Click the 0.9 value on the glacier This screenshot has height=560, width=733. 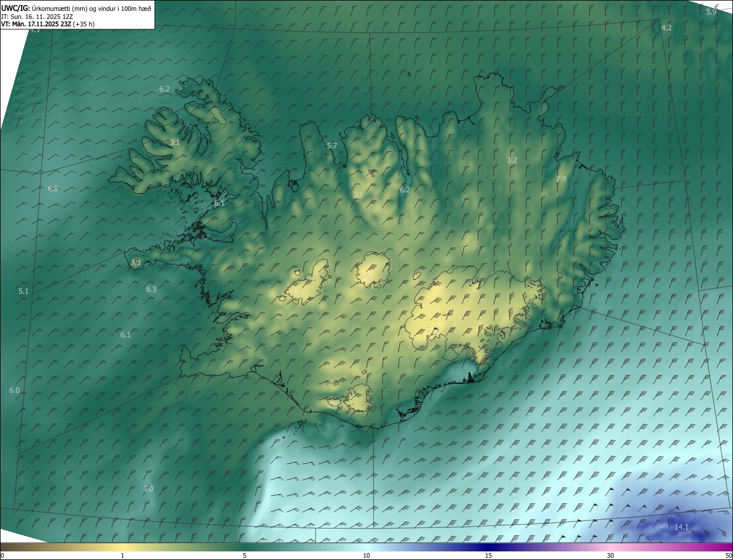[x=365, y=277]
